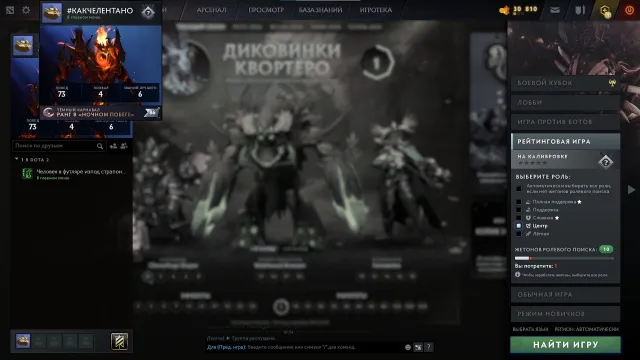
Task: Uncheck the Центр role
Action: [x=519, y=226]
